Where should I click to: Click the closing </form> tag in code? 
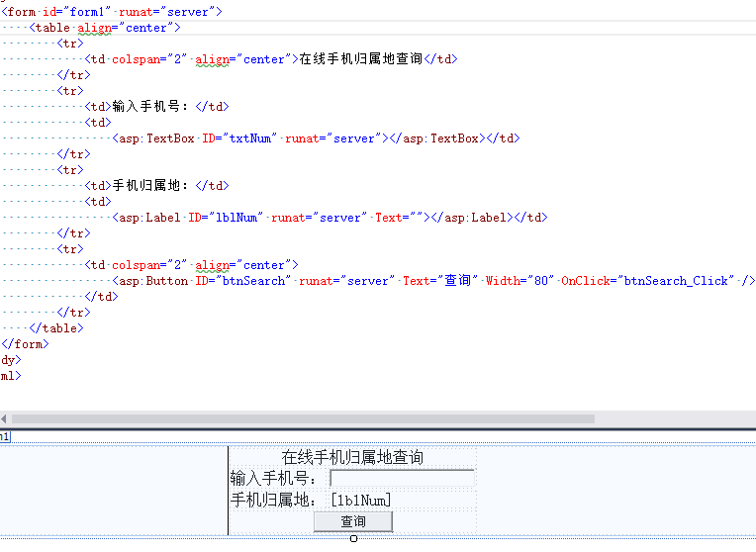25,344
